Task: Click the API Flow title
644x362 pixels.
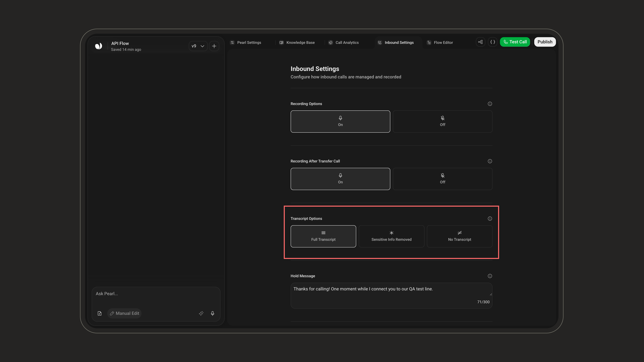Action: (x=120, y=43)
